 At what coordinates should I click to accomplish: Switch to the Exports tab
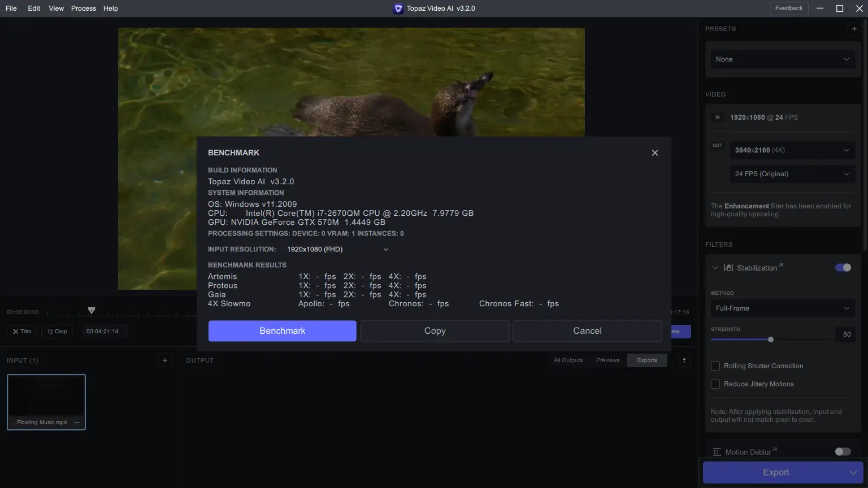[647, 360]
